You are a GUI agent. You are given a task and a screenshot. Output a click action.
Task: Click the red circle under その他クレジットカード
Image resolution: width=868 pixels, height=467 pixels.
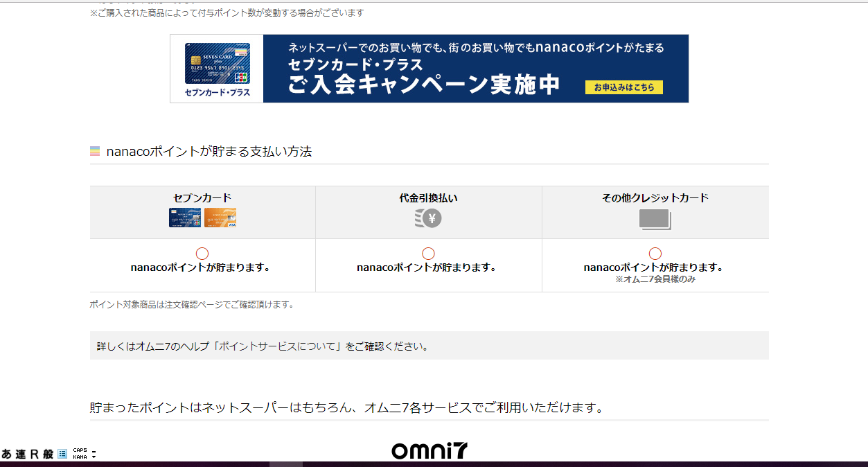[655, 254]
